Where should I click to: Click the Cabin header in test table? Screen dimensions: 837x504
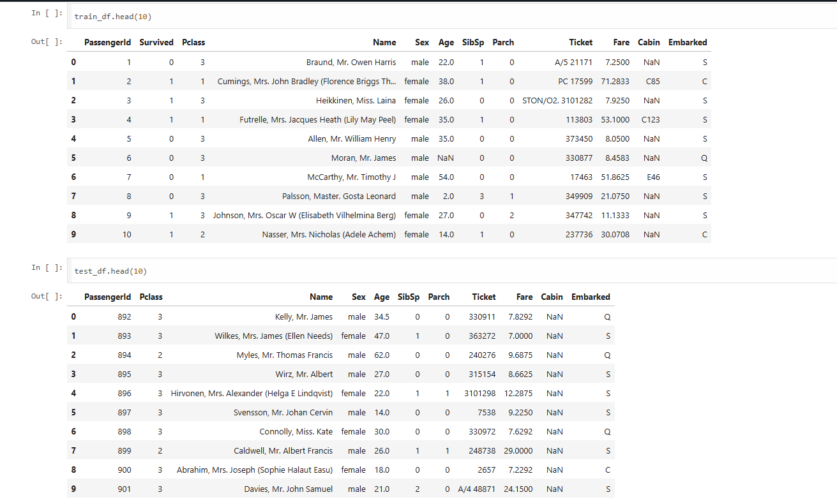click(552, 297)
